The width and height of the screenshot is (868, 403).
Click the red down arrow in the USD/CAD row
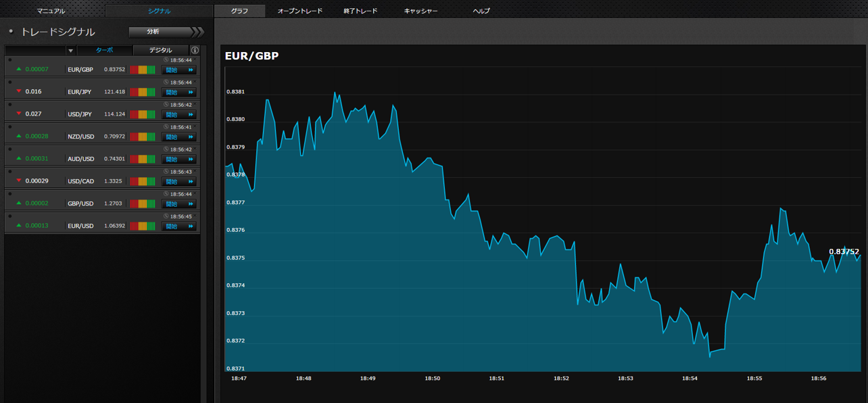click(x=19, y=181)
